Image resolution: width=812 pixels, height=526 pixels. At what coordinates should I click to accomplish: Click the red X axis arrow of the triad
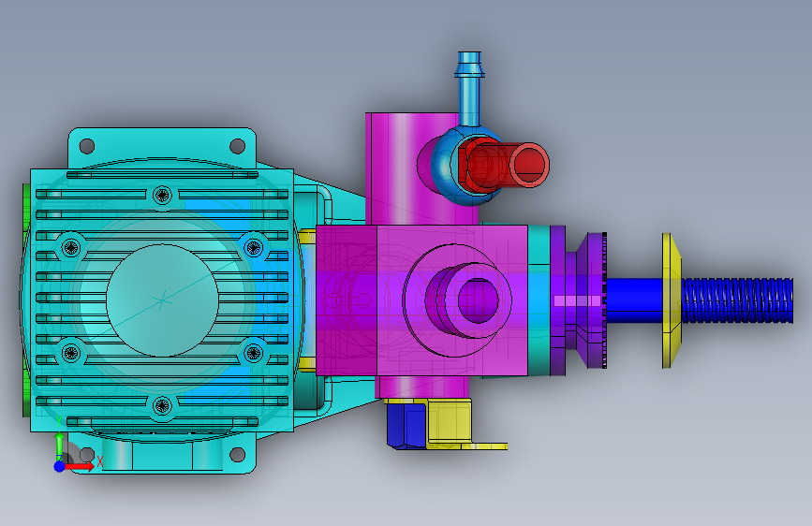click(x=81, y=466)
